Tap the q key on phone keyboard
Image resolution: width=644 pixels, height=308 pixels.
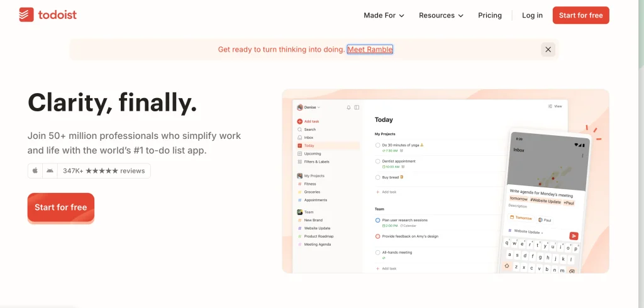click(508, 242)
